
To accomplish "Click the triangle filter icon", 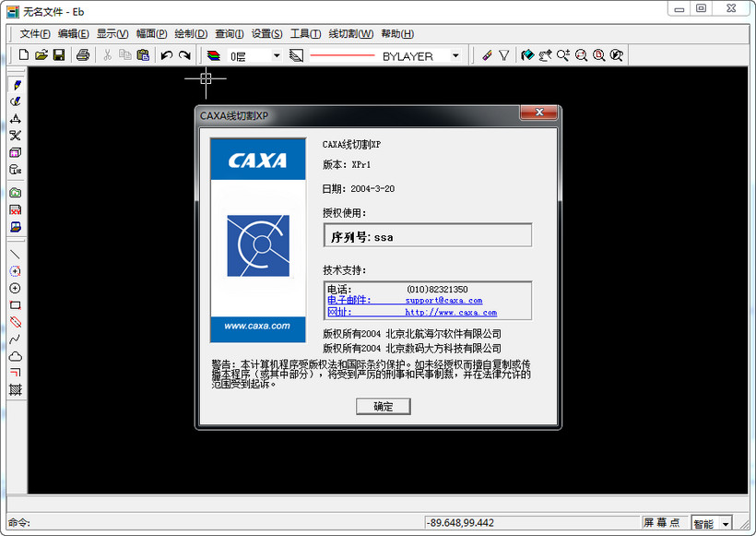I will pos(503,55).
